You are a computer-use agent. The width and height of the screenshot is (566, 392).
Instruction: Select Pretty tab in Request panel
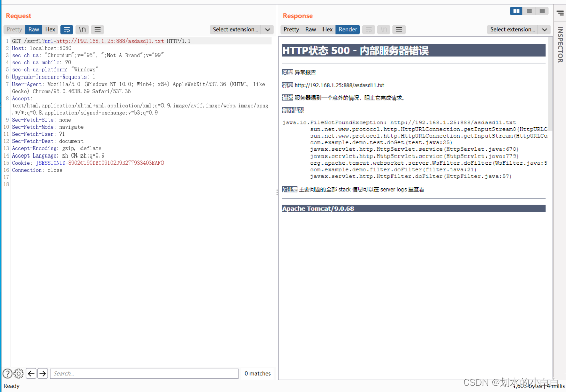click(14, 30)
